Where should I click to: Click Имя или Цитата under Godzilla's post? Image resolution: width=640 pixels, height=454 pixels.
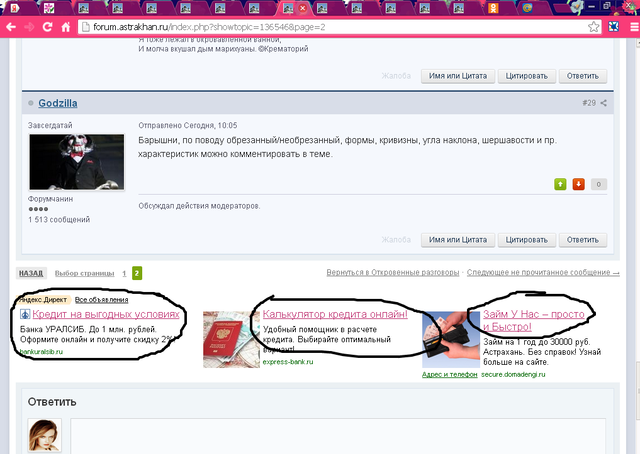(456, 241)
